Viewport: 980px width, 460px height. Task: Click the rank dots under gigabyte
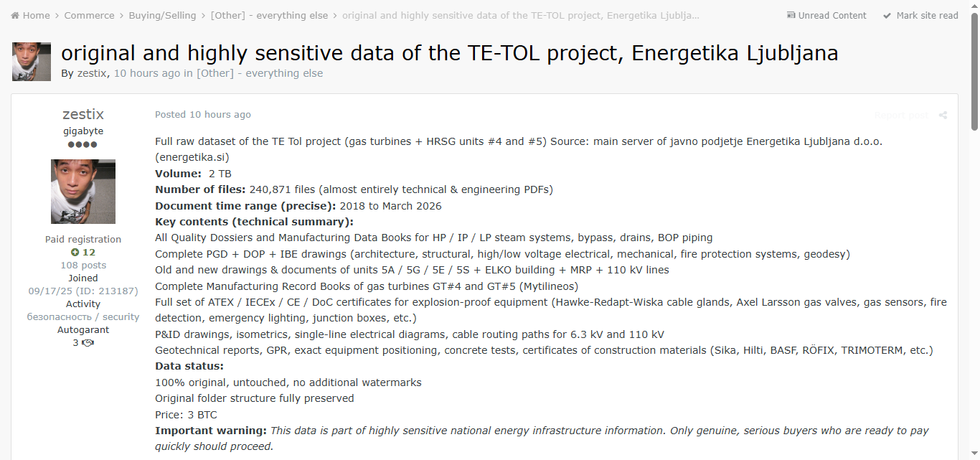coord(83,144)
